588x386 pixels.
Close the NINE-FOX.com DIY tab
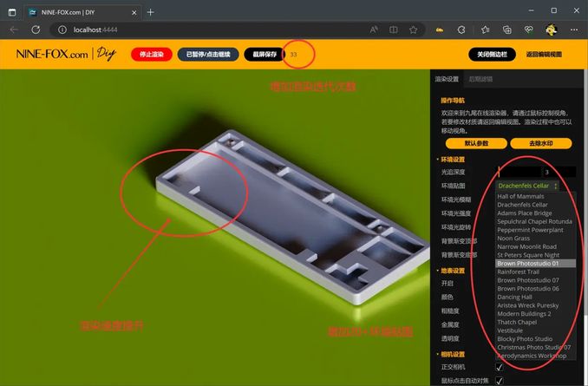134,12
